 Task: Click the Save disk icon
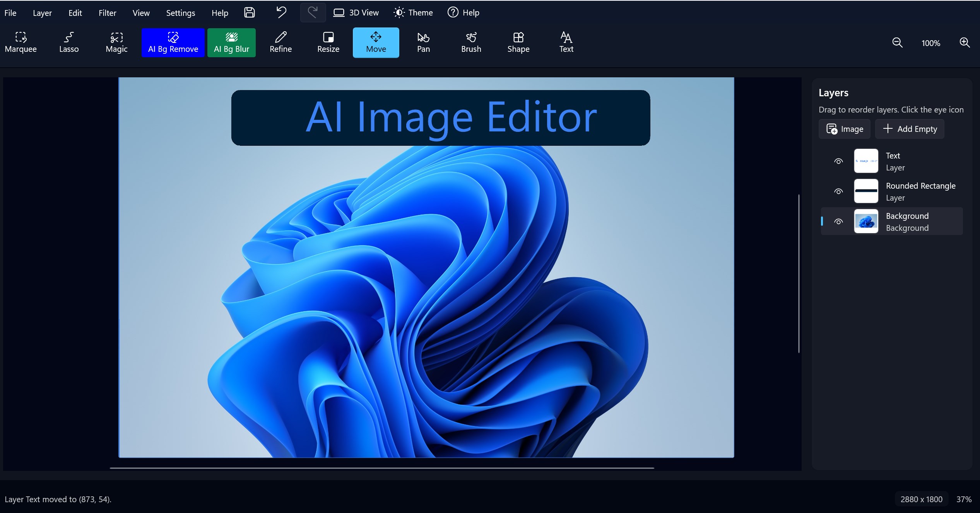(x=250, y=13)
